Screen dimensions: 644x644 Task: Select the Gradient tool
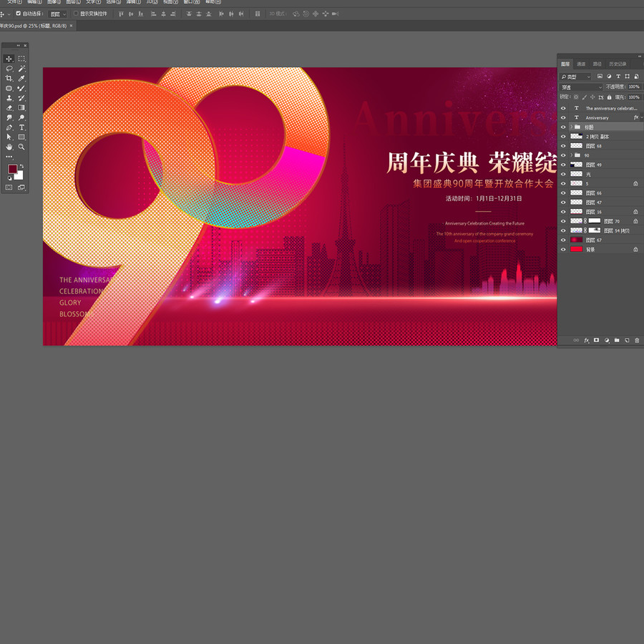(x=21, y=107)
